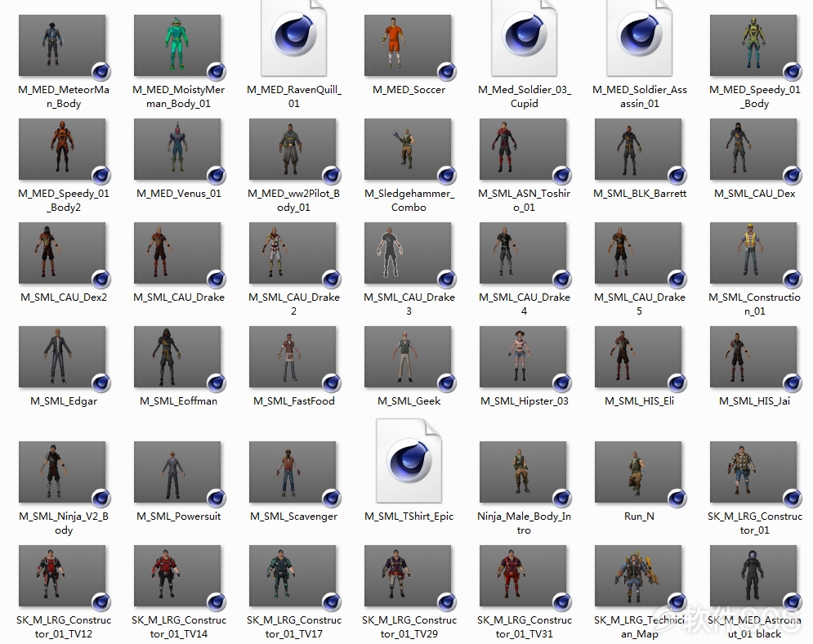
Task: Select the M_SML_HIS_Eli thumbnail
Action: [638, 357]
